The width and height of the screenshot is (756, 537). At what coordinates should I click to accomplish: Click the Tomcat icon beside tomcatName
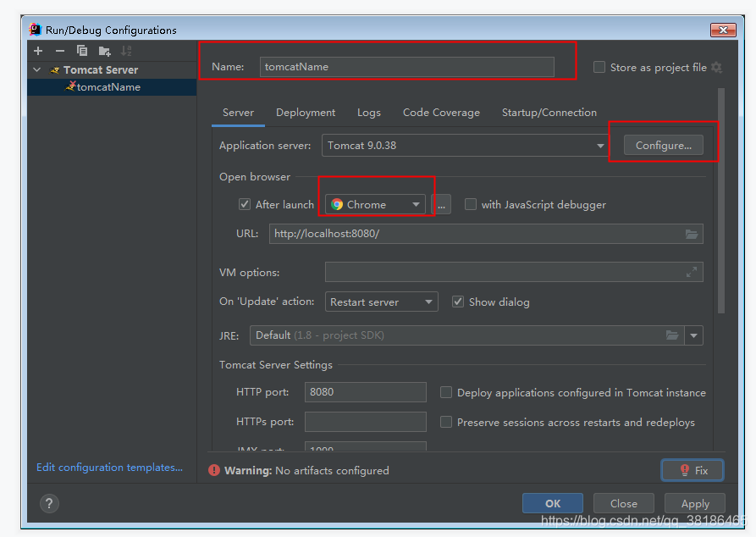point(70,86)
